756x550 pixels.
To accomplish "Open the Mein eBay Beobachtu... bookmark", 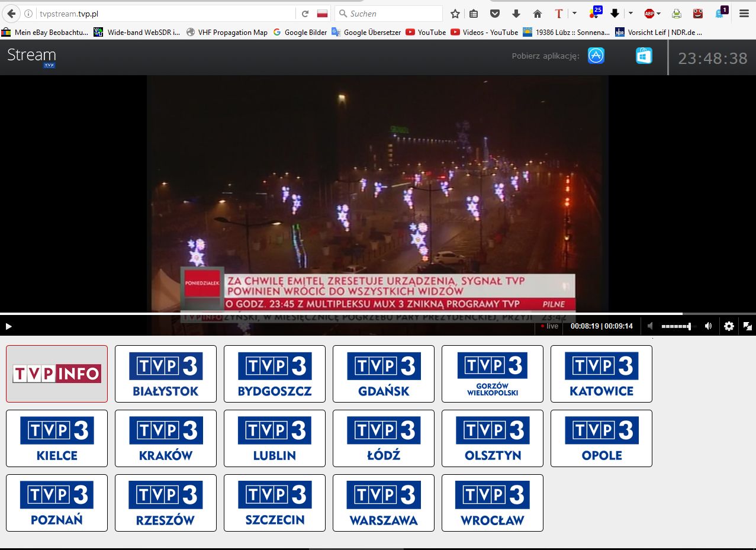I will pos(45,33).
